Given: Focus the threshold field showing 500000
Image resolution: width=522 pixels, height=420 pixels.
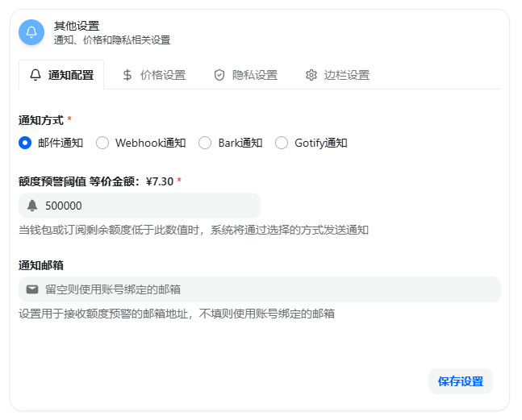Looking at the screenshot, I should pos(145,206).
